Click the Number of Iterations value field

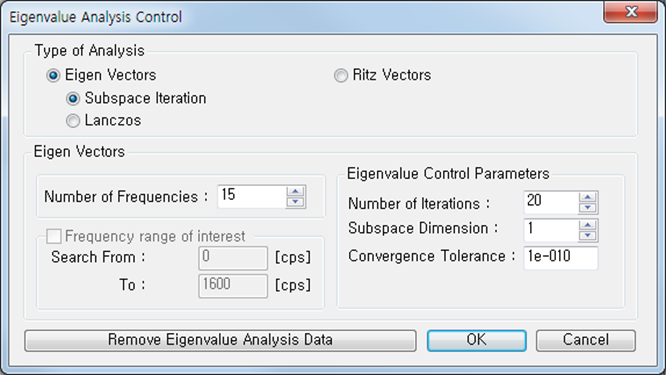coord(551,202)
